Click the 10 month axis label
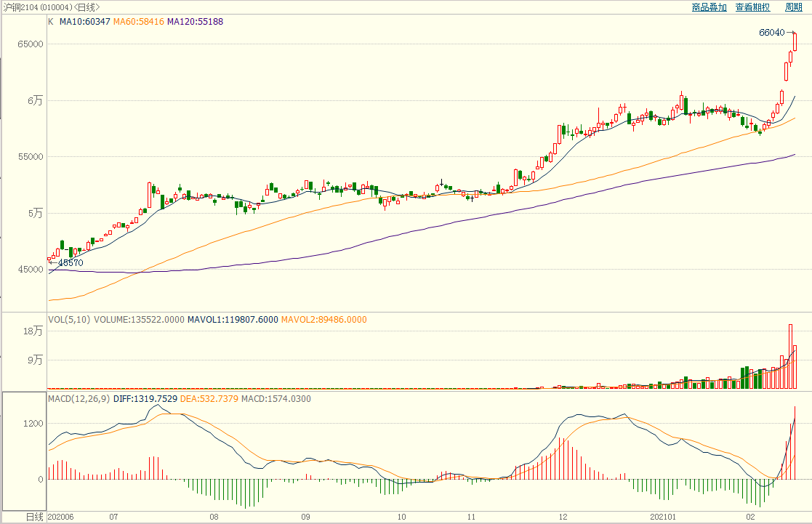 click(x=402, y=517)
